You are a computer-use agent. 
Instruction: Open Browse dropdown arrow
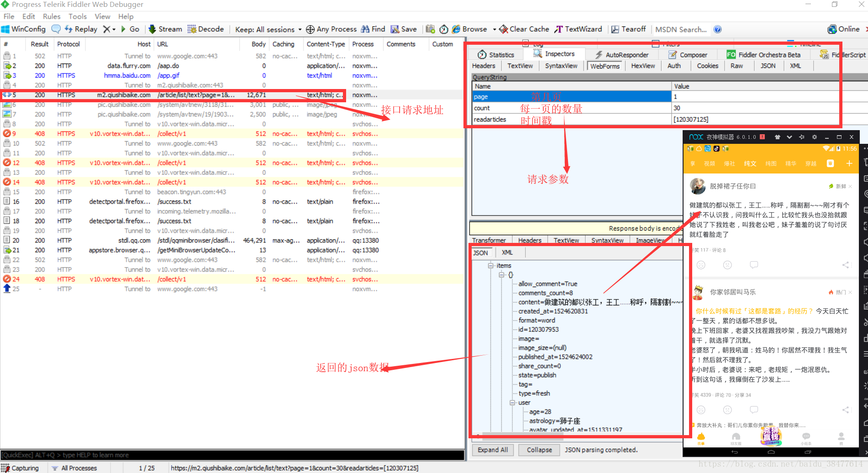pos(494,30)
